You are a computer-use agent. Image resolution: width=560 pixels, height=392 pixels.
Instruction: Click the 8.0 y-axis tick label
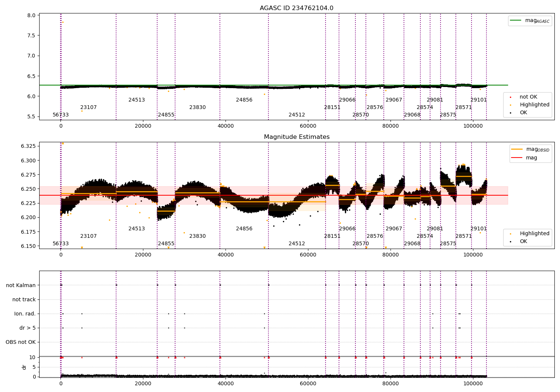(31, 16)
